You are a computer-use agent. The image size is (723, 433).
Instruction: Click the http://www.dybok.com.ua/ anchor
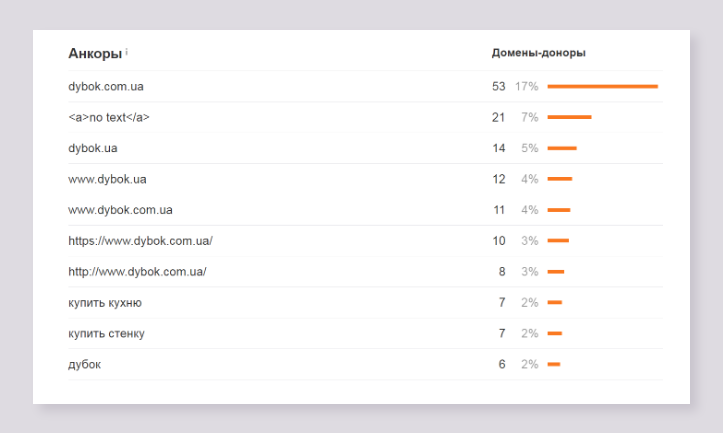(137, 272)
